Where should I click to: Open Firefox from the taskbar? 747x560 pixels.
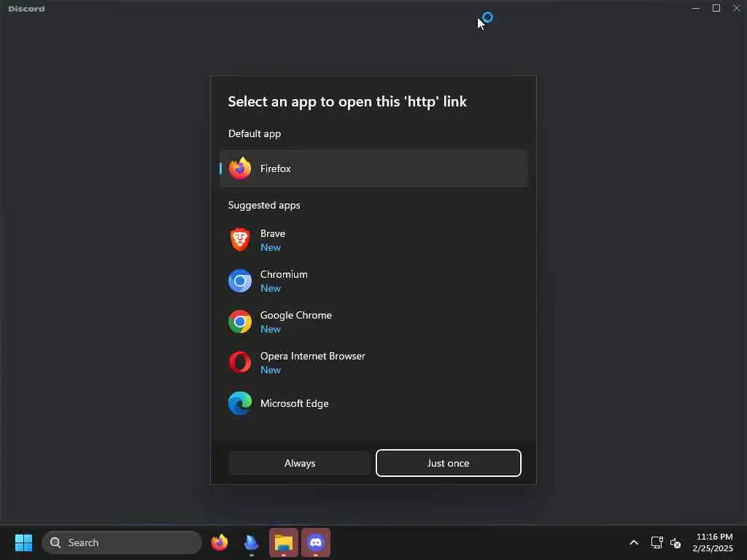coord(219,542)
